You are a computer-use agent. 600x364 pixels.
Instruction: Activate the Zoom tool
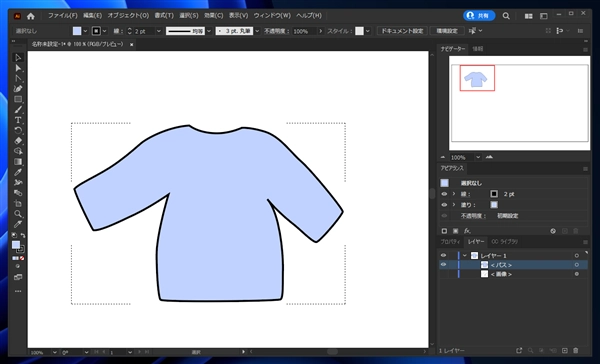tap(18, 214)
